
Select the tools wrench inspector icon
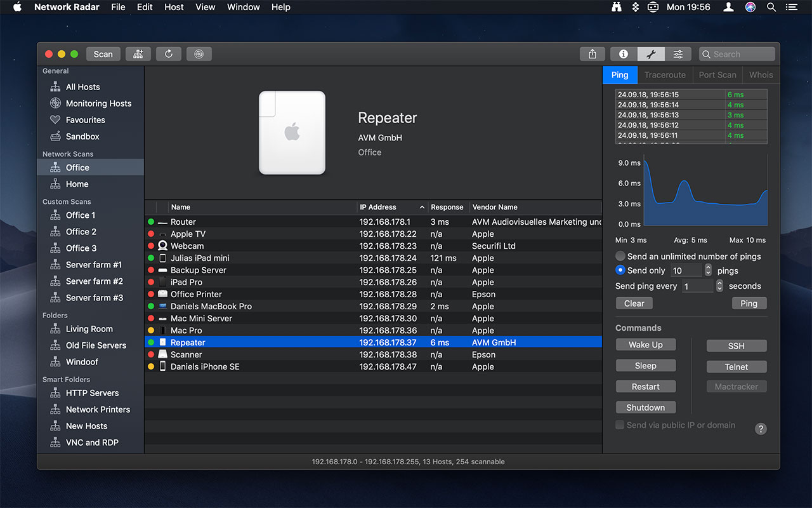point(651,54)
